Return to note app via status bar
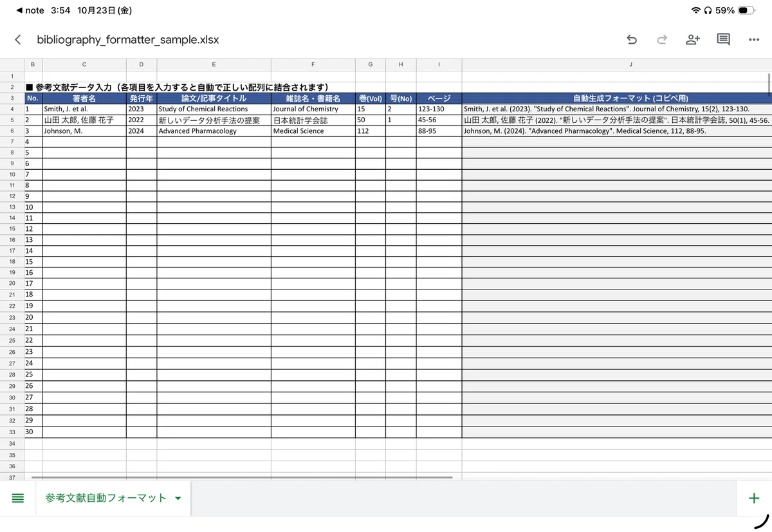The width and height of the screenshot is (772, 532). coord(30,10)
